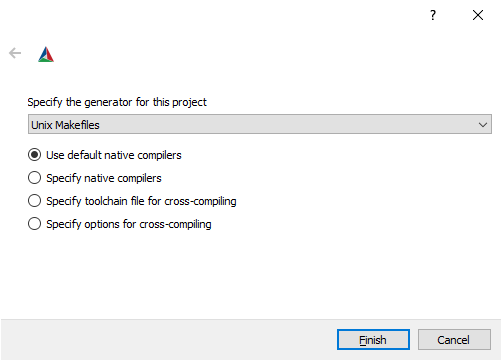Open the question mark help button

(433, 15)
